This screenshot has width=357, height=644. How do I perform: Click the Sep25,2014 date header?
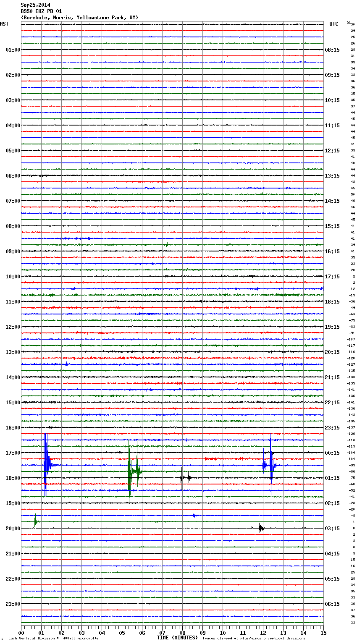(x=35, y=5)
